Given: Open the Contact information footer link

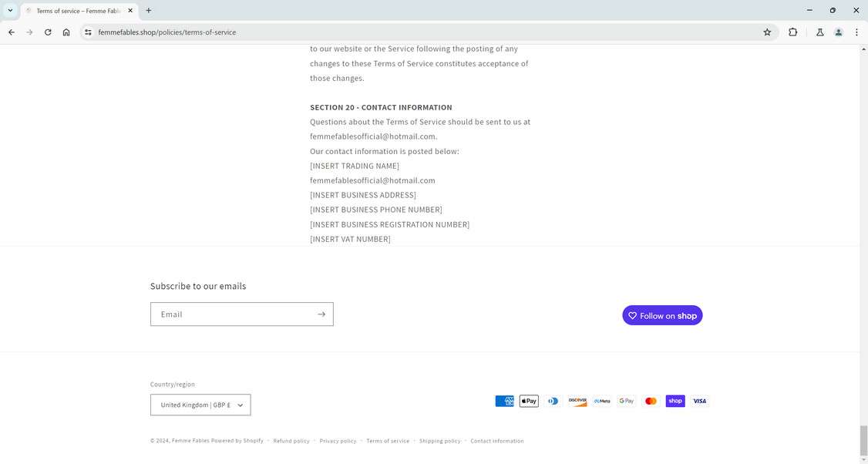Looking at the screenshot, I should 496,441.
